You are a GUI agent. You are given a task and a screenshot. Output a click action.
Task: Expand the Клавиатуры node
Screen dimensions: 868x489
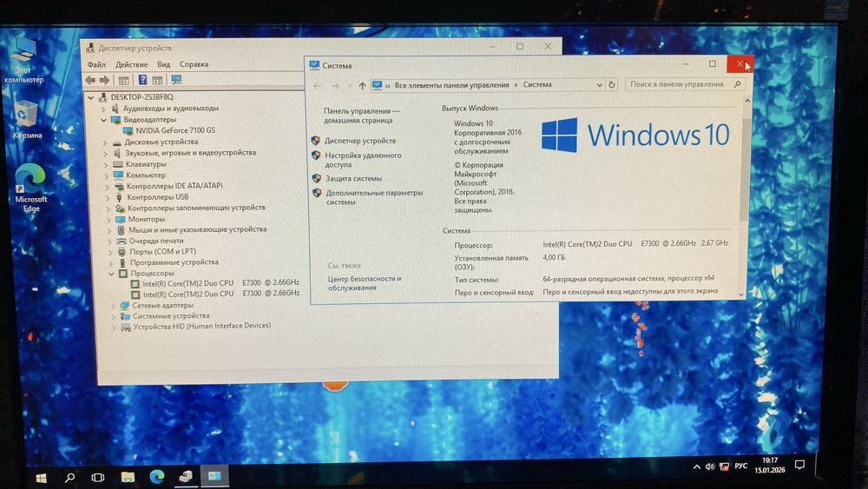click(106, 165)
